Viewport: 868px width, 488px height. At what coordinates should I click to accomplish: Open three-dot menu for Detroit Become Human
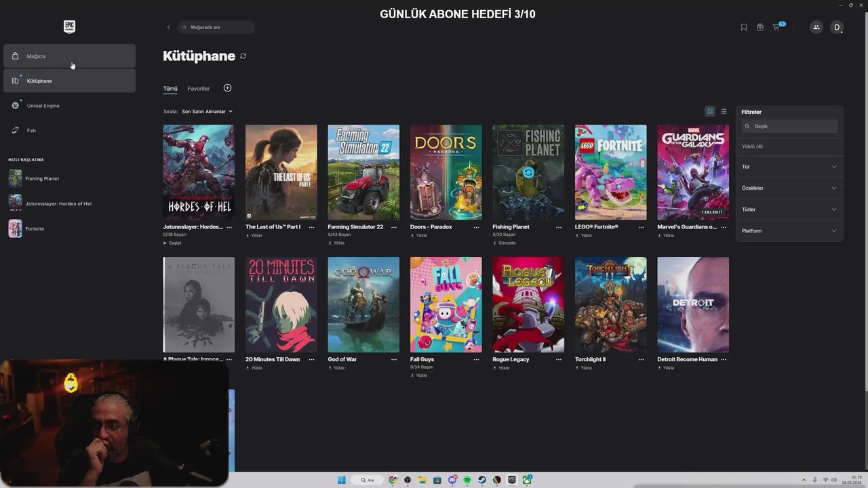[724, 359]
